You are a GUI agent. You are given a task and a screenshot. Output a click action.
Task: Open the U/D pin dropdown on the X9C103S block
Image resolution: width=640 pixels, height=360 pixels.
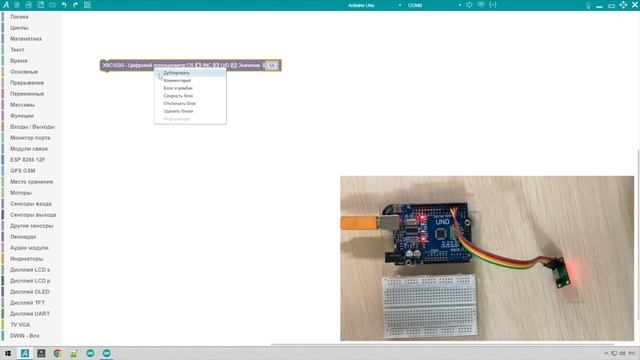click(233, 65)
